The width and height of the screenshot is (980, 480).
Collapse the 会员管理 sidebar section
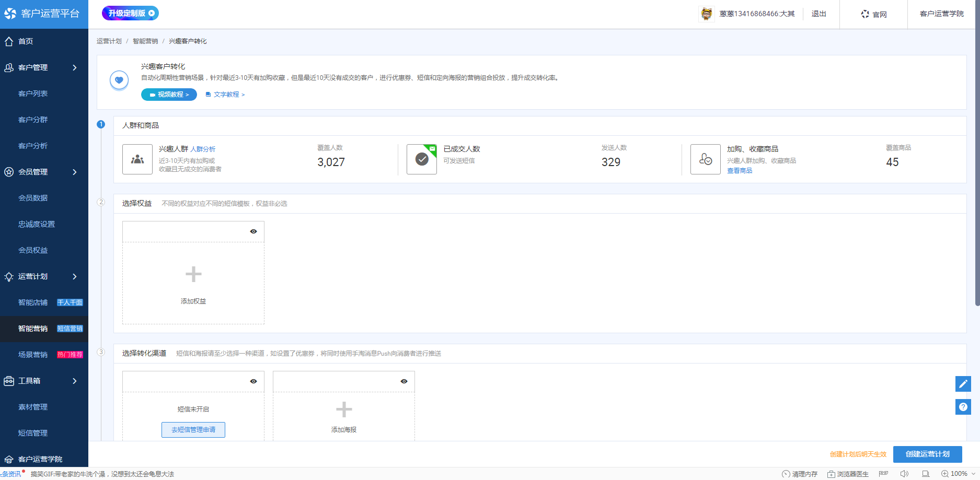[75, 172]
